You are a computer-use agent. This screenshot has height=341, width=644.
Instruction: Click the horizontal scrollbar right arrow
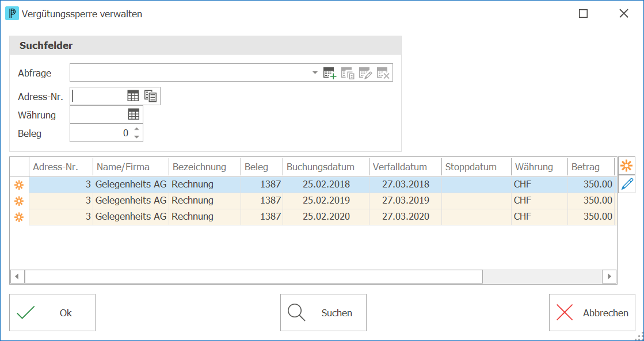609,276
